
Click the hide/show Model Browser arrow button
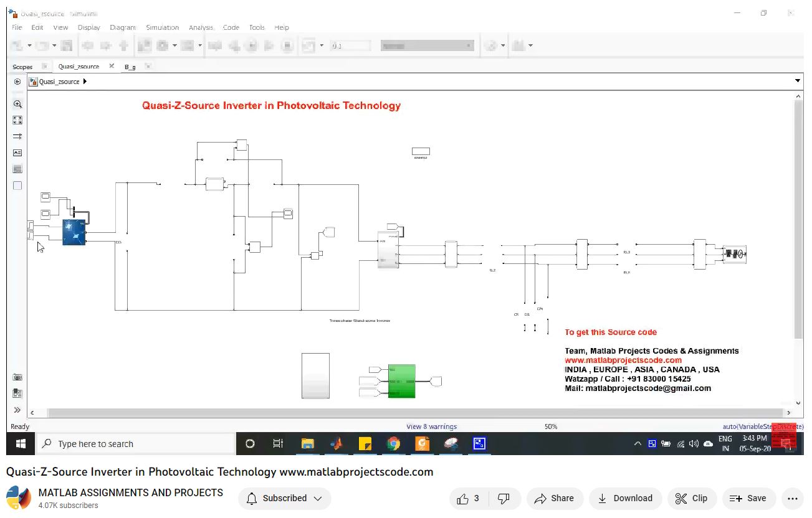coord(17,82)
